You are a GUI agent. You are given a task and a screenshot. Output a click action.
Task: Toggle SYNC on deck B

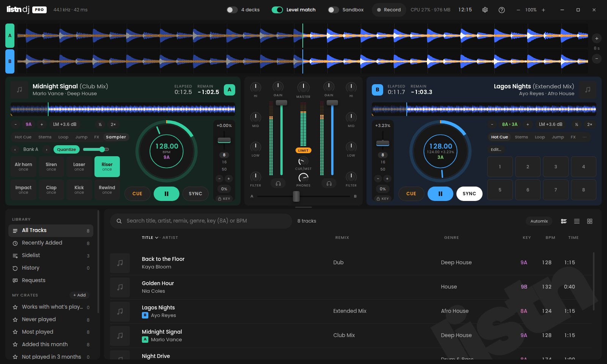(x=469, y=193)
